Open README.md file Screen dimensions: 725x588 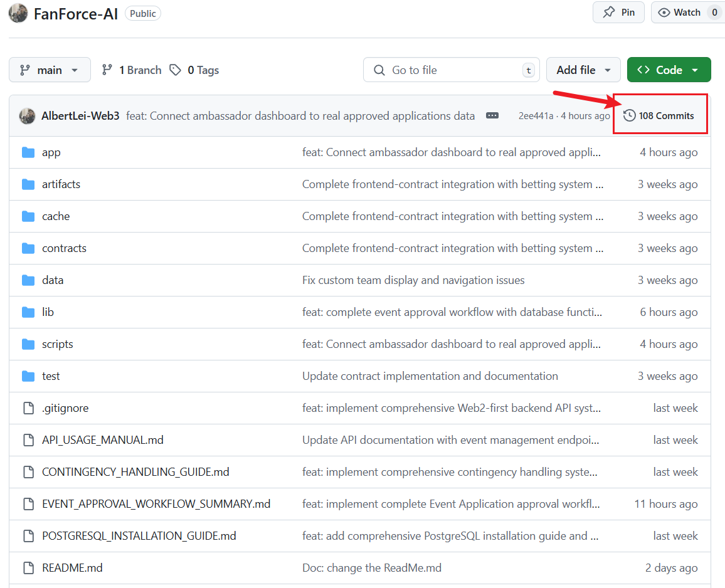coord(72,568)
